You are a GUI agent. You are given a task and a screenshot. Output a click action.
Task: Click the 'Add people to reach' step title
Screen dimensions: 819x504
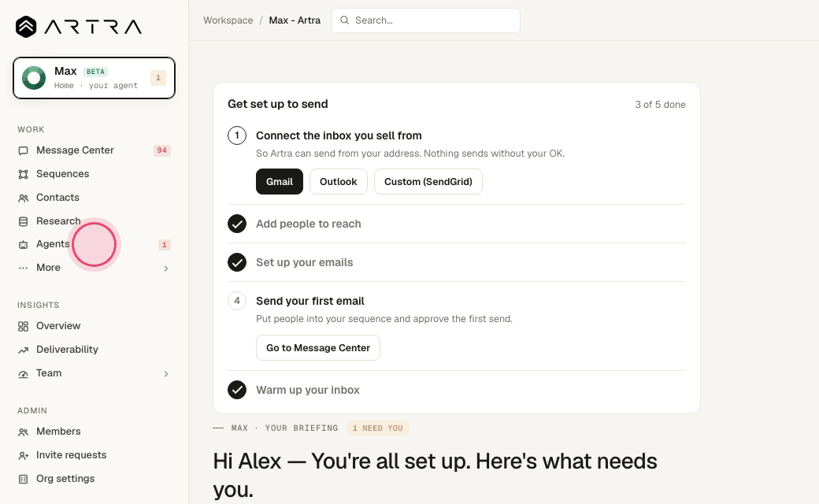point(309,224)
